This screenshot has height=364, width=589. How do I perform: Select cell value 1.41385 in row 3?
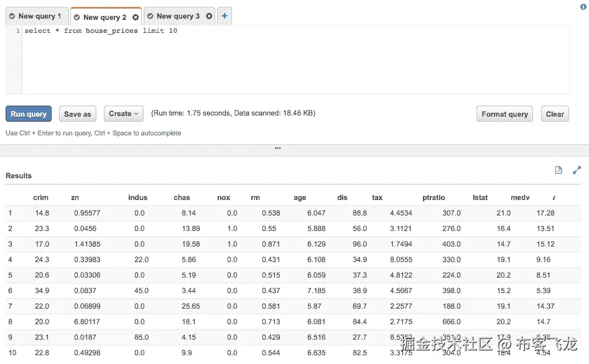[87, 244]
